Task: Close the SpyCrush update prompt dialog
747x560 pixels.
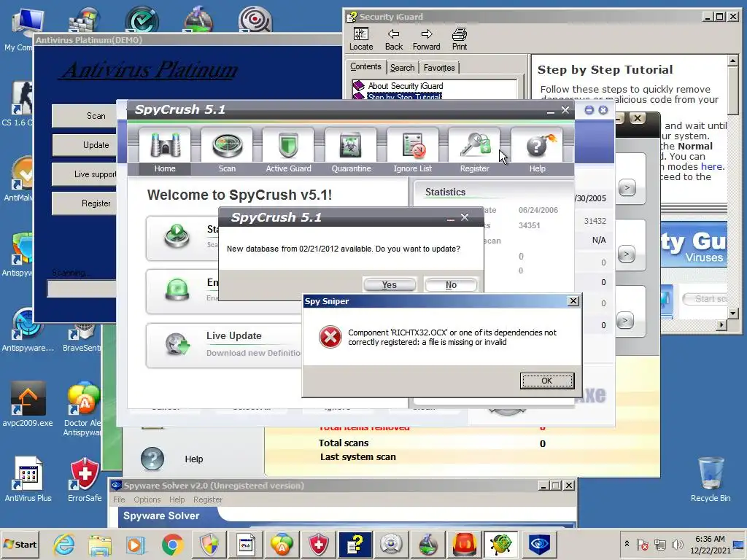Action: [x=465, y=217]
